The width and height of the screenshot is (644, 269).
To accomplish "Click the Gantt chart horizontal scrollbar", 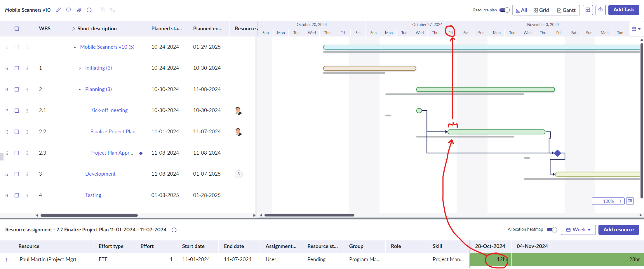I will click(309, 215).
